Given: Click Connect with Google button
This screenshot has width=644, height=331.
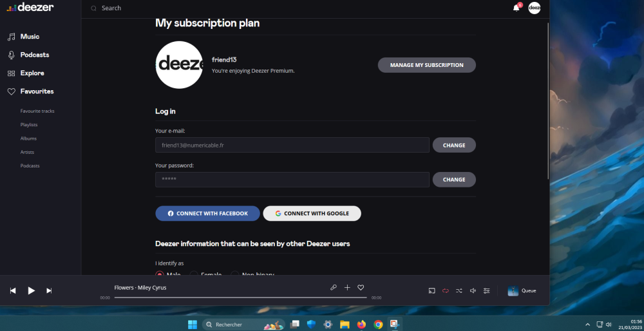Looking at the screenshot, I should pyautogui.click(x=312, y=213).
